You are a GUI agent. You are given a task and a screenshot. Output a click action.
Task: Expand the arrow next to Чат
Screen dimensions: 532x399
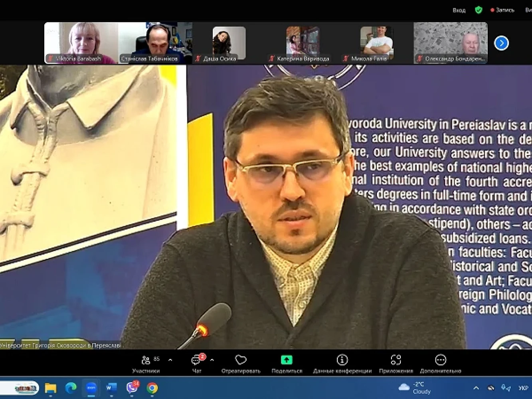[x=212, y=360]
